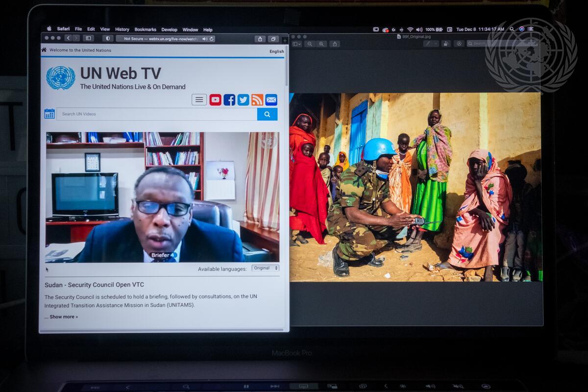588x392 pixels.
Task: Click the RSS feed icon
Action: 257,100
